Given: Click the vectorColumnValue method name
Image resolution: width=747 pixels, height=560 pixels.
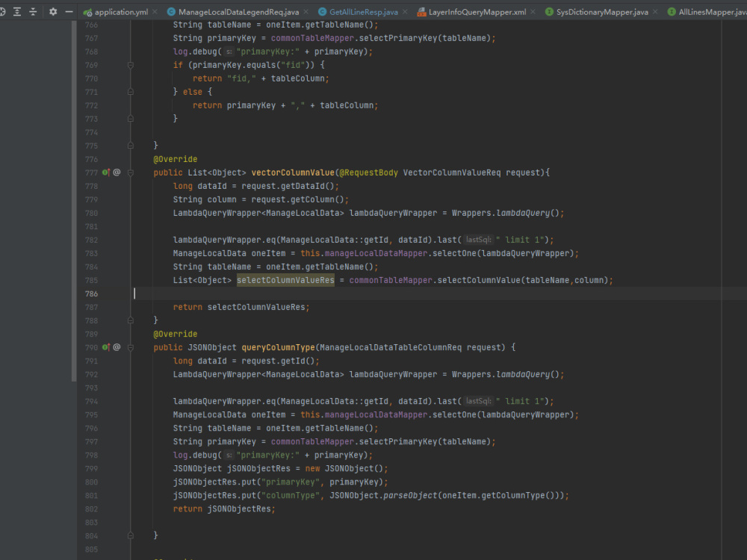Looking at the screenshot, I should 293,172.
